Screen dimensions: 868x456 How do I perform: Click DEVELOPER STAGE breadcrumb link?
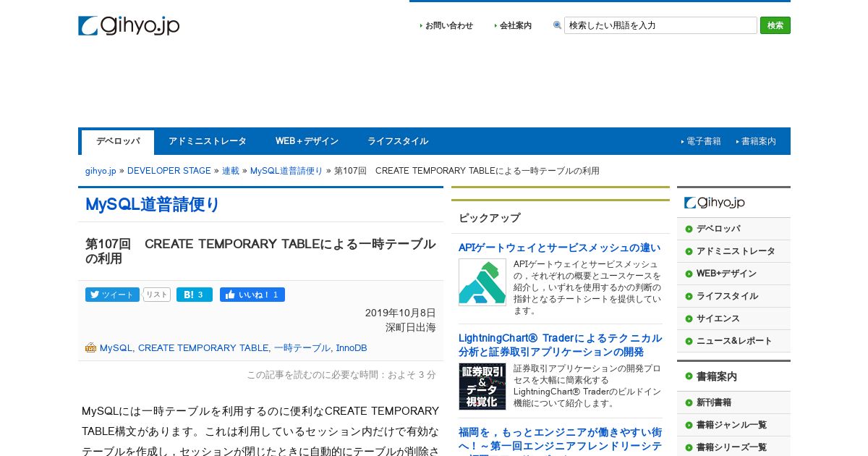click(x=169, y=171)
